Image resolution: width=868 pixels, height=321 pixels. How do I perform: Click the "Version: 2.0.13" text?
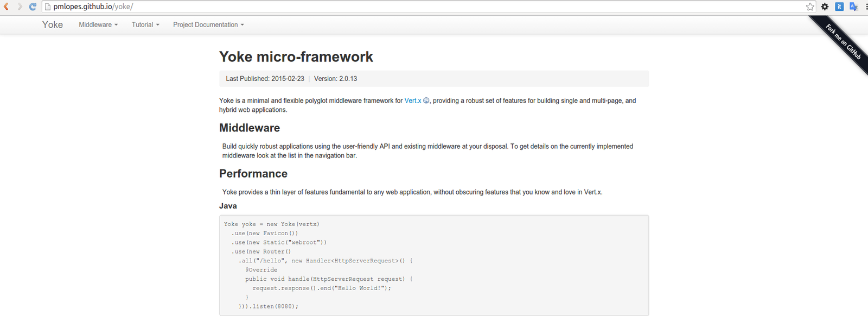(x=335, y=79)
